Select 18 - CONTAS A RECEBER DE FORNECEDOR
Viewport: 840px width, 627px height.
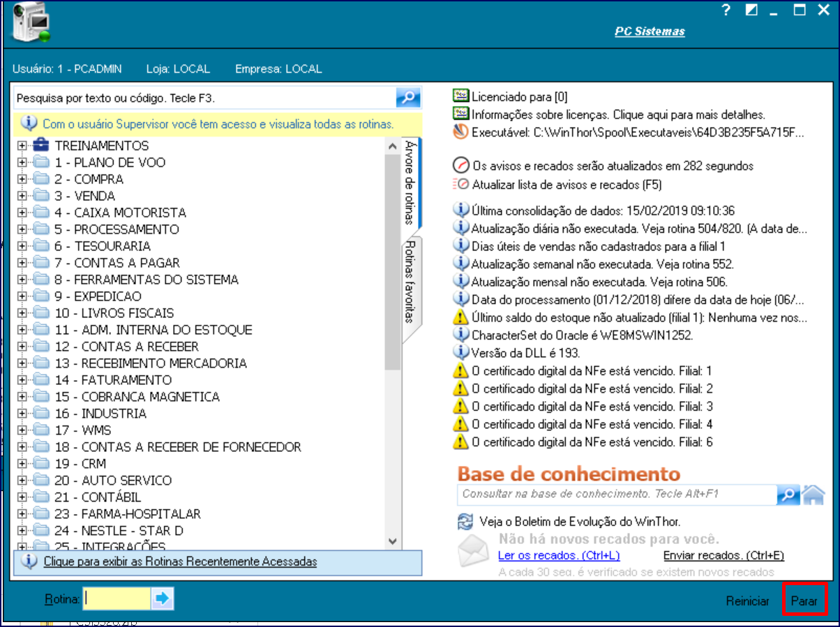[178, 447]
